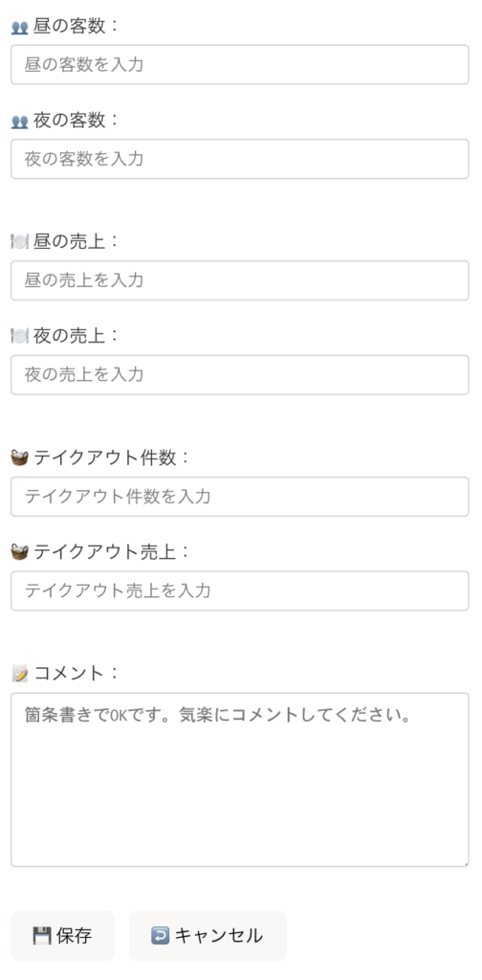Focus the 昼の客数 input field
Viewport: 482px width, 980px height.
(x=240, y=64)
